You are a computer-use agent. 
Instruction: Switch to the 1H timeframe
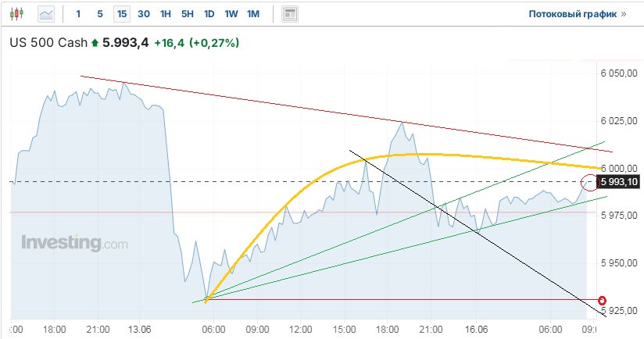coord(165,13)
